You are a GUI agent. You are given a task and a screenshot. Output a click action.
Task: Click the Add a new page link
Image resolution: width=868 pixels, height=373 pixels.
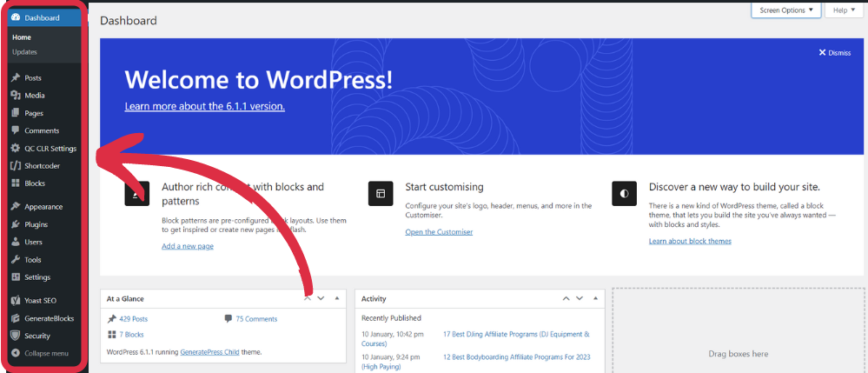(x=187, y=246)
